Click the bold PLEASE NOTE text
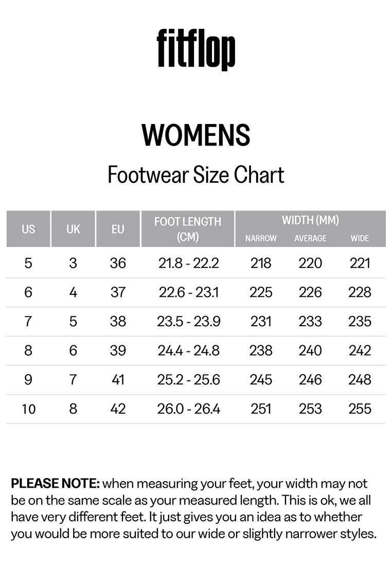The width and height of the screenshot is (392, 566). (x=55, y=484)
